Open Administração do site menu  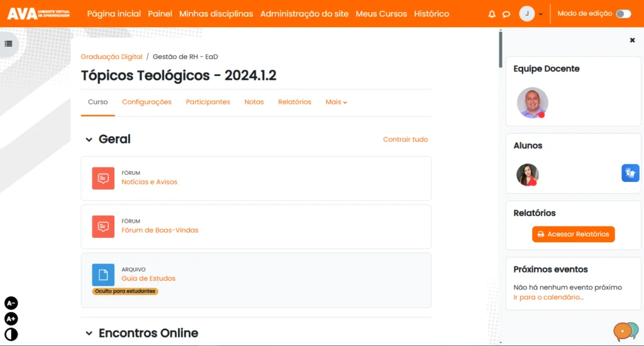pyautogui.click(x=304, y=14)
